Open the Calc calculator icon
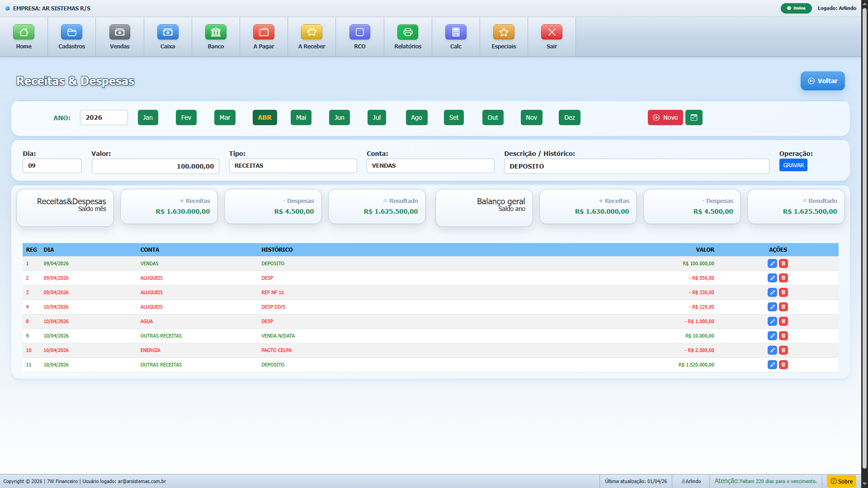This screenshot has height=488, width=868. [x=456, y=32]
